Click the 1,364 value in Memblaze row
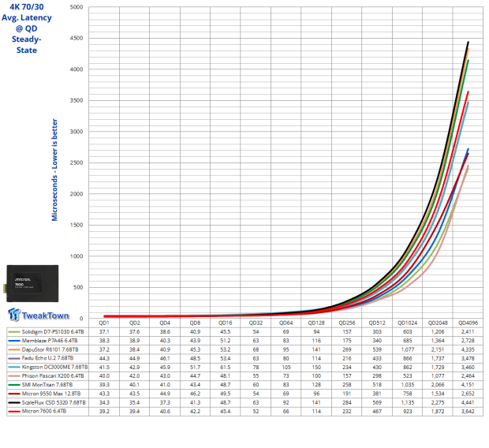Viewport: 489px width, 448px height. tap(438, 341)
